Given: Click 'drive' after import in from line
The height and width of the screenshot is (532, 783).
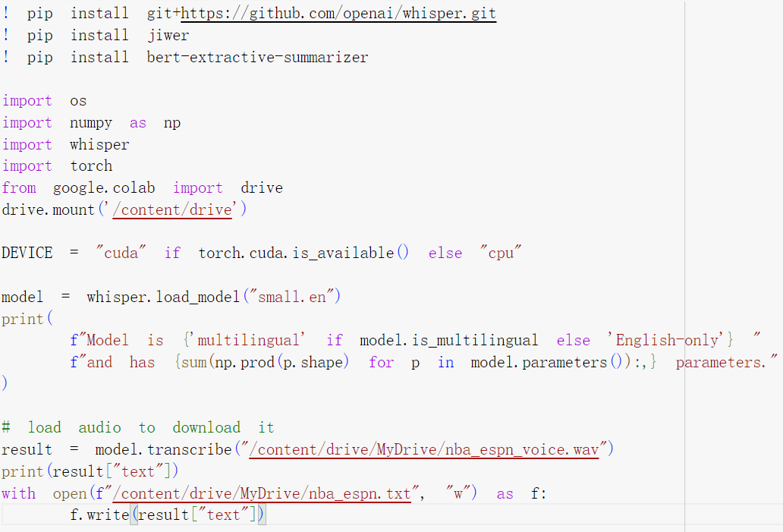Looking at the screenshot, I should pos(262,187).
